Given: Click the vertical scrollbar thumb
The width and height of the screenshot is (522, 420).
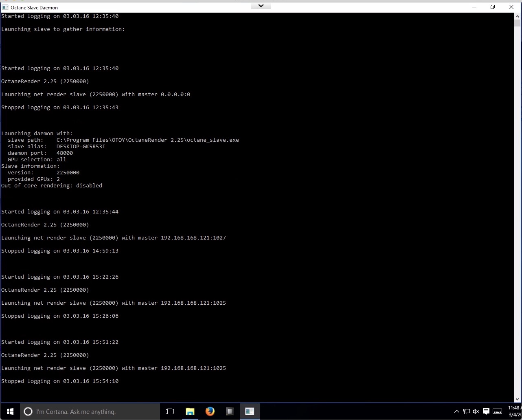Looking at the screenshot, I should (518, 23).
